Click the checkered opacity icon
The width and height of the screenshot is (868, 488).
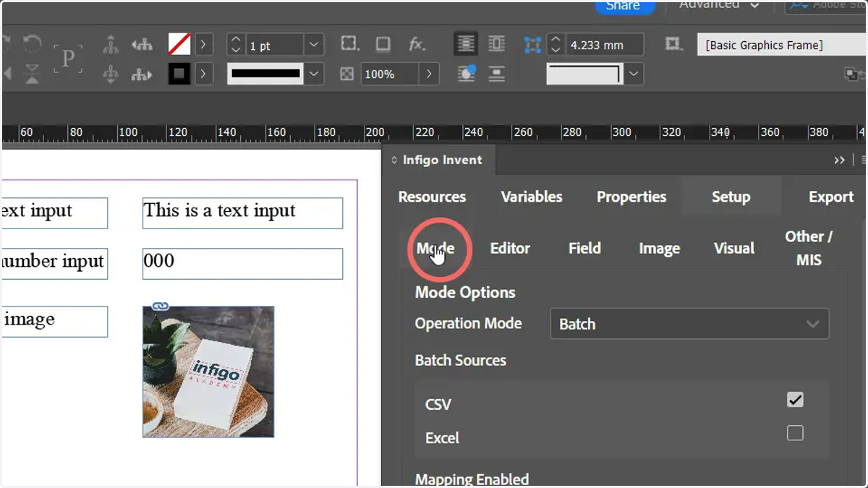click(x=347, y=74)
